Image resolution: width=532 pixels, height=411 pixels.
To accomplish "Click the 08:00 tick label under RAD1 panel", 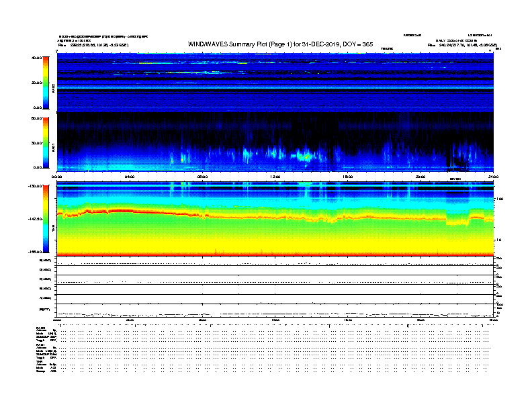I will (202, 177).
